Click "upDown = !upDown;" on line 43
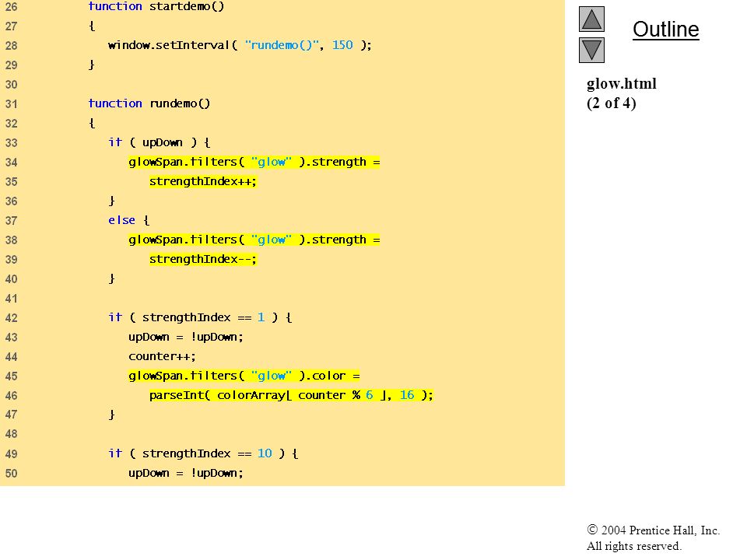 tap(186, 337)
